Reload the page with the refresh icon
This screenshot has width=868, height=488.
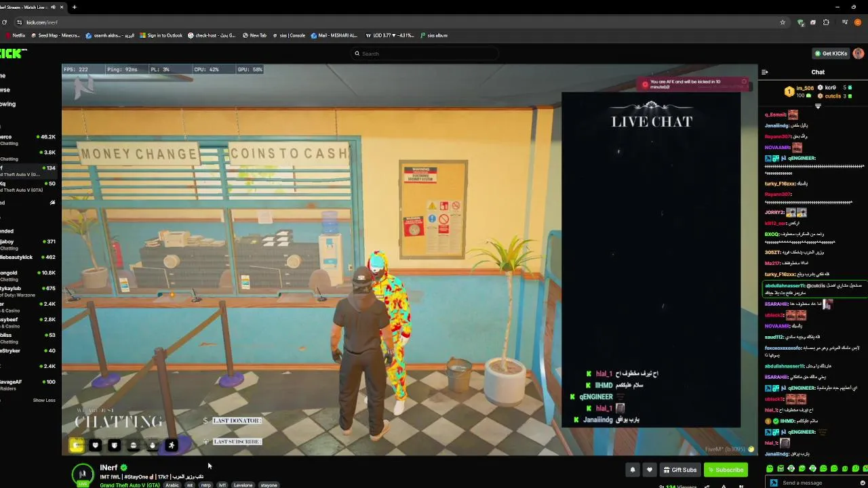coord(5,22)
